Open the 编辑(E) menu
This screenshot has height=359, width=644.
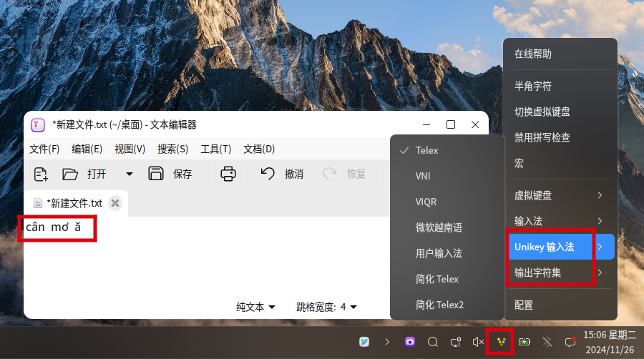pyautogui.click(x=87, y=149)
